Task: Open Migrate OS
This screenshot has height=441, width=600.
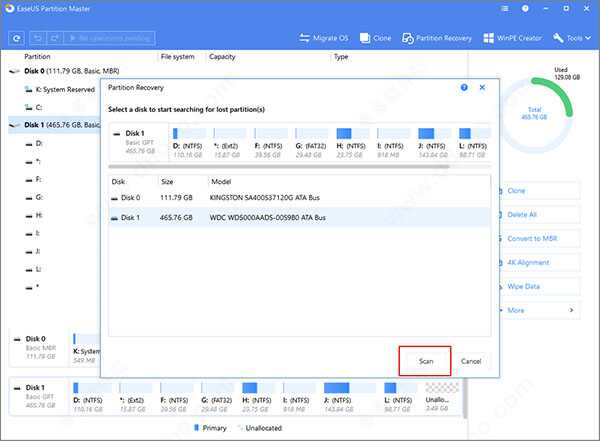Action: coord(324,38)
